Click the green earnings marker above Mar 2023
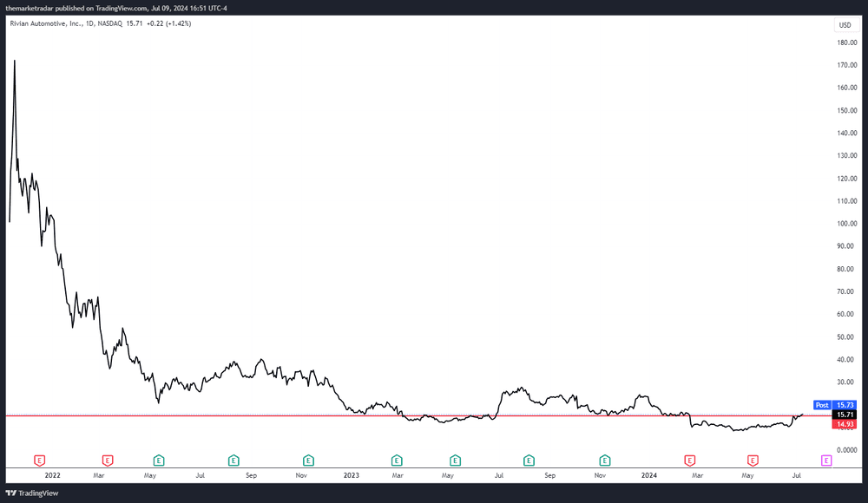The height and width of the screenshot is (503, 868). (x=397, y=459)
